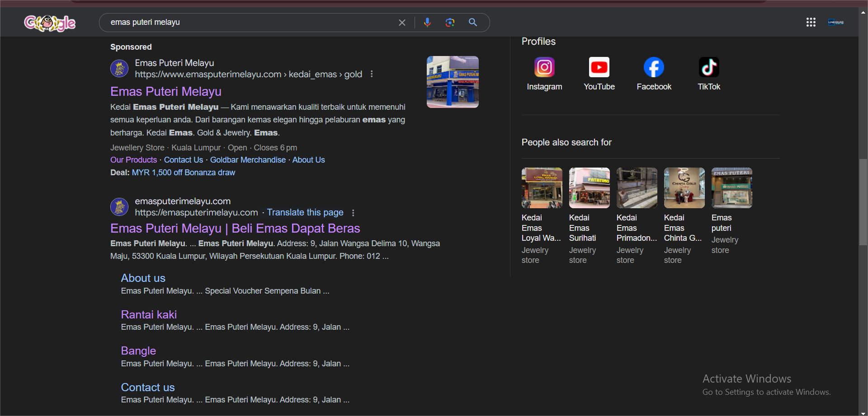Open Kedai Emas Surihati thumbnail
868x416 pixels.
(590, 188)
